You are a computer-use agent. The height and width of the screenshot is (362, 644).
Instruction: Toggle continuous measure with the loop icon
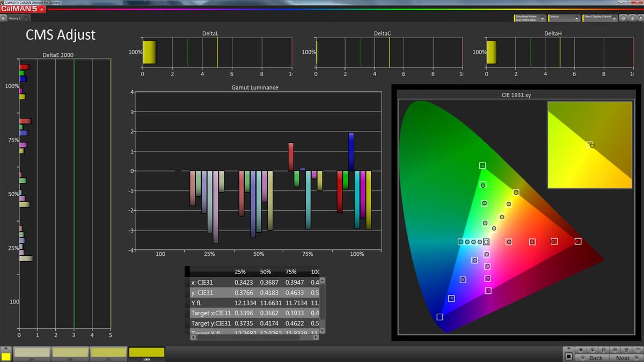point(616,350)
